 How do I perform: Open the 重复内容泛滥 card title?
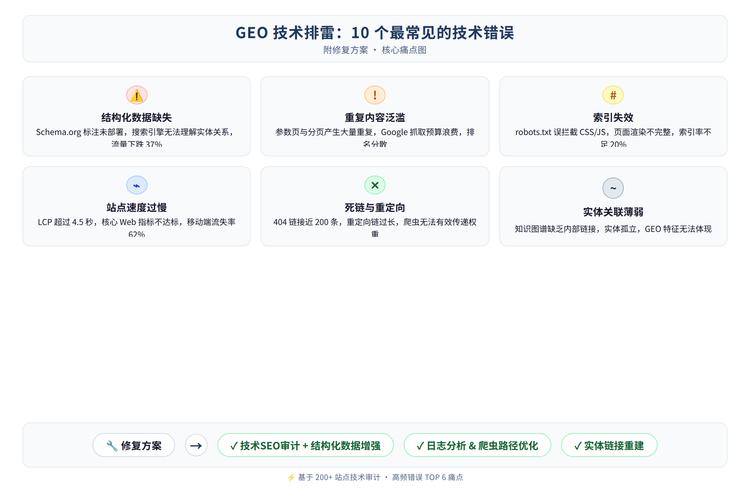tap(375, 117)
